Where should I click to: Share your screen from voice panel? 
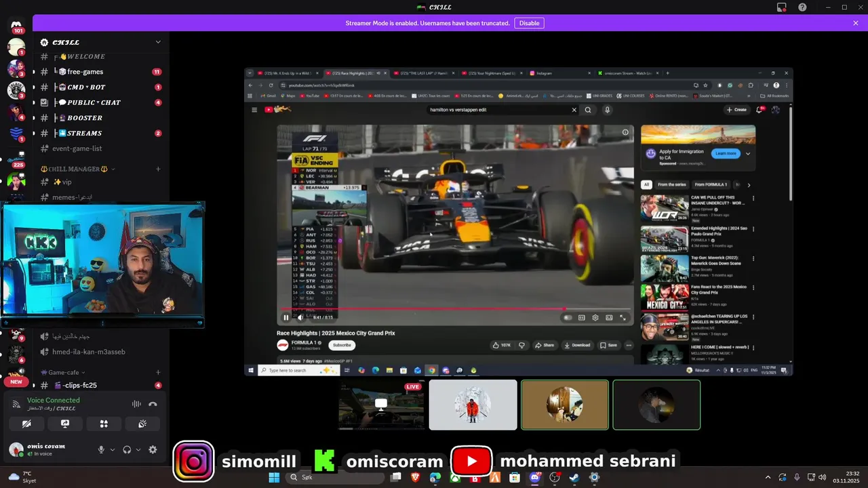tap(65, 424)
